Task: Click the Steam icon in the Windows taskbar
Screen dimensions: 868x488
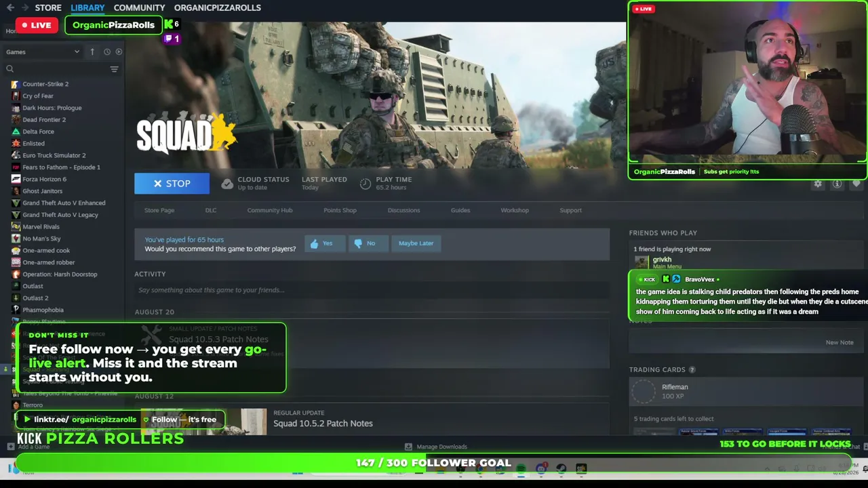Action: click(561, 468)
